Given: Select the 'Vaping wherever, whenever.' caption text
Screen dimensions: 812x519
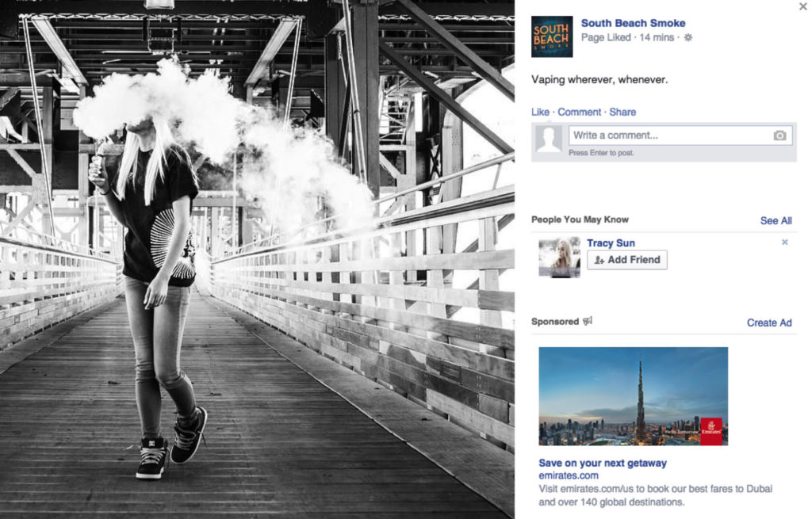Looking at the screenshot, I should (x=599, y=80).
